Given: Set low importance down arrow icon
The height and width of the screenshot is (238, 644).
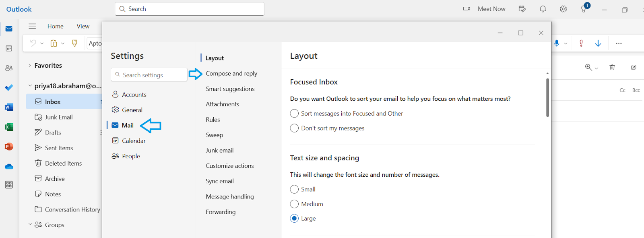Looking at the screenshot, I should tap(598, 43).
